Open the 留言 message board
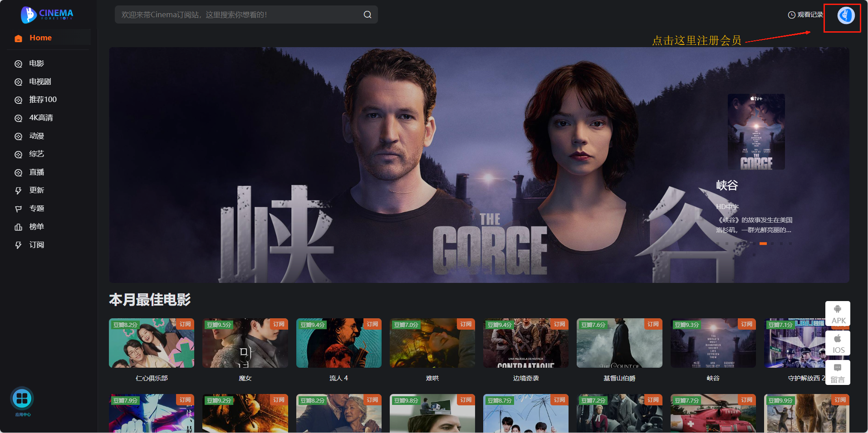 [x=838, y=373]
